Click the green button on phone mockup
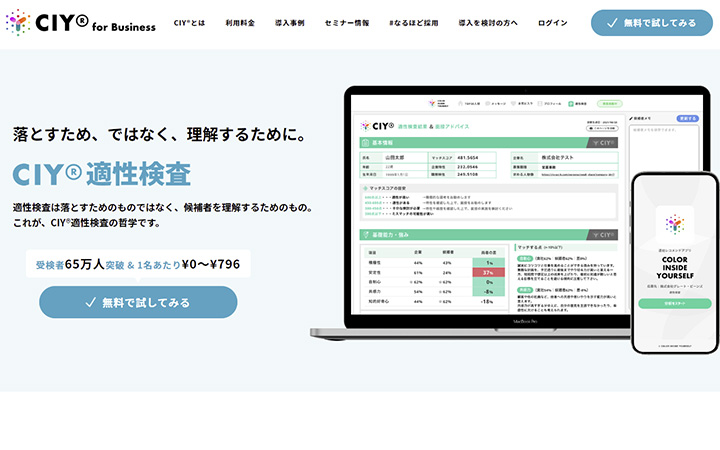 (675, 304)
